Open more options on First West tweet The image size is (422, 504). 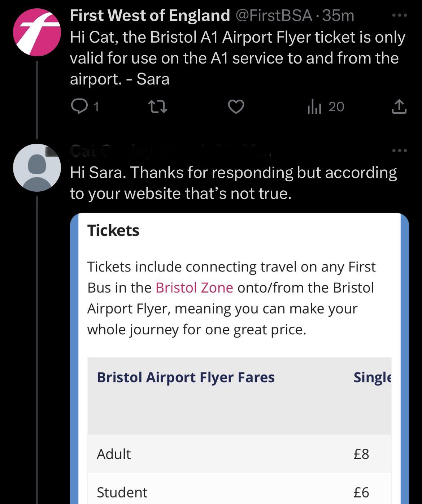pyautogui.click(x=400, y=16)
